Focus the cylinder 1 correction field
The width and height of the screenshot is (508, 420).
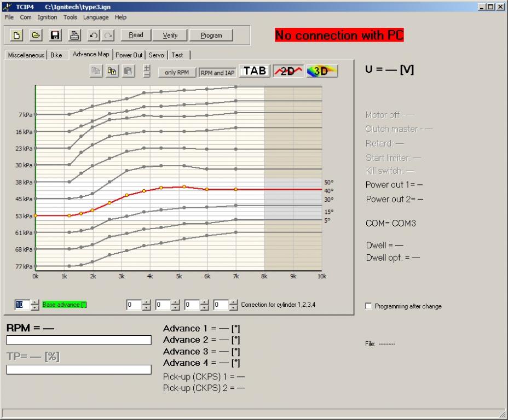[x=134, y=305]
